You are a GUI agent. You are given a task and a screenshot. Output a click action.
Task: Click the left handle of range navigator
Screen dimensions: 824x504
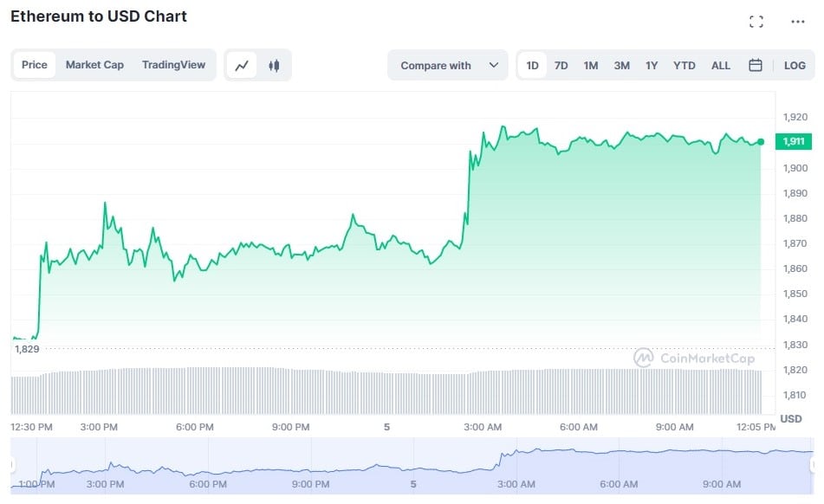(x=12, y=465)
